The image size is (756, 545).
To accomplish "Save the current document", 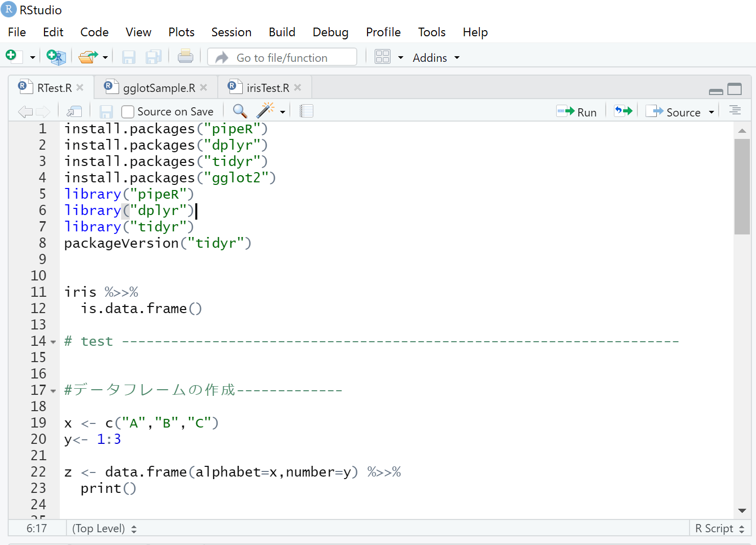I will pos(128,57).
